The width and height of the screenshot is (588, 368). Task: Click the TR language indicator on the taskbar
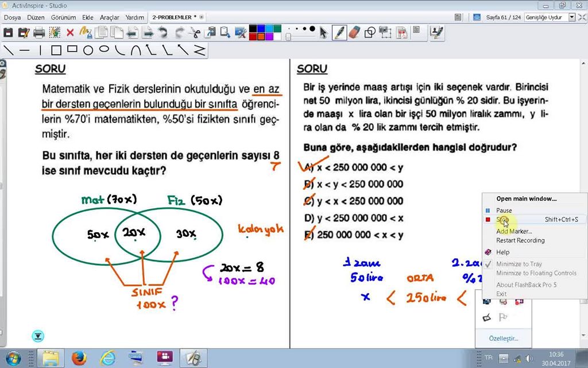click(x=488, y=358)
